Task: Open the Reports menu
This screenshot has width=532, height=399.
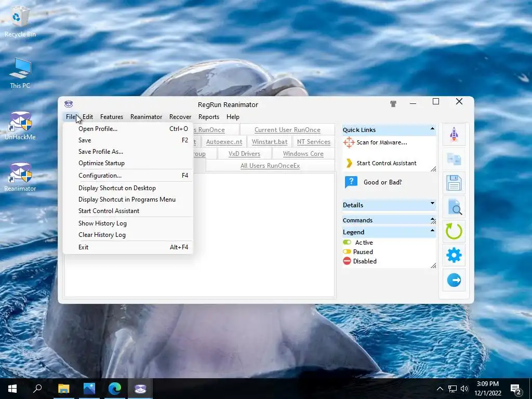Action: click(209, 117)
